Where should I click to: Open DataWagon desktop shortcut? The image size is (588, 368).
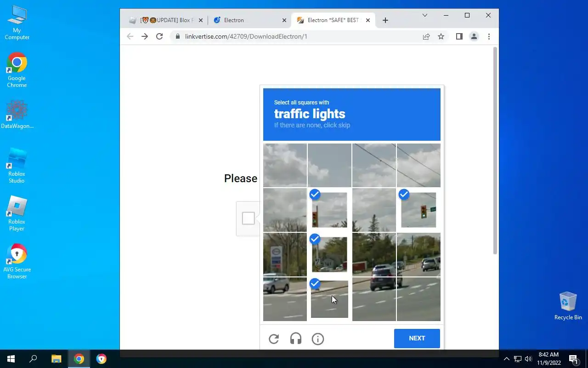[x=17, y=115]
